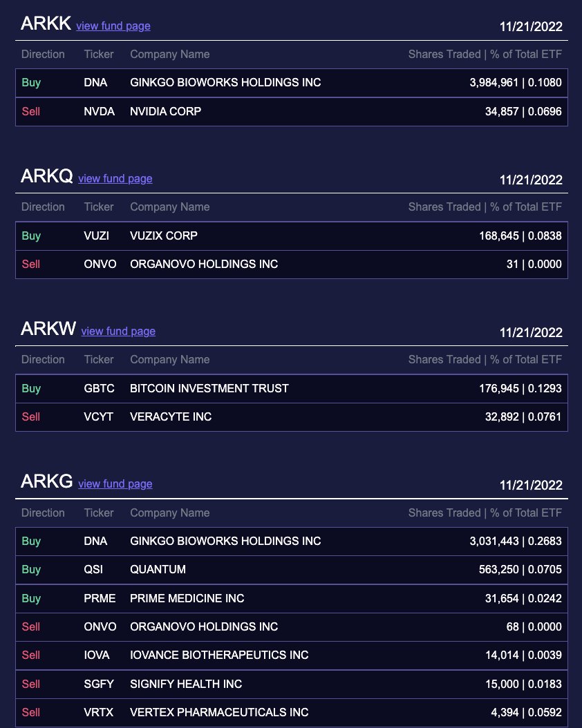
Task: Click the ARKW date 11/21/2022
Action: pos(531,332)
